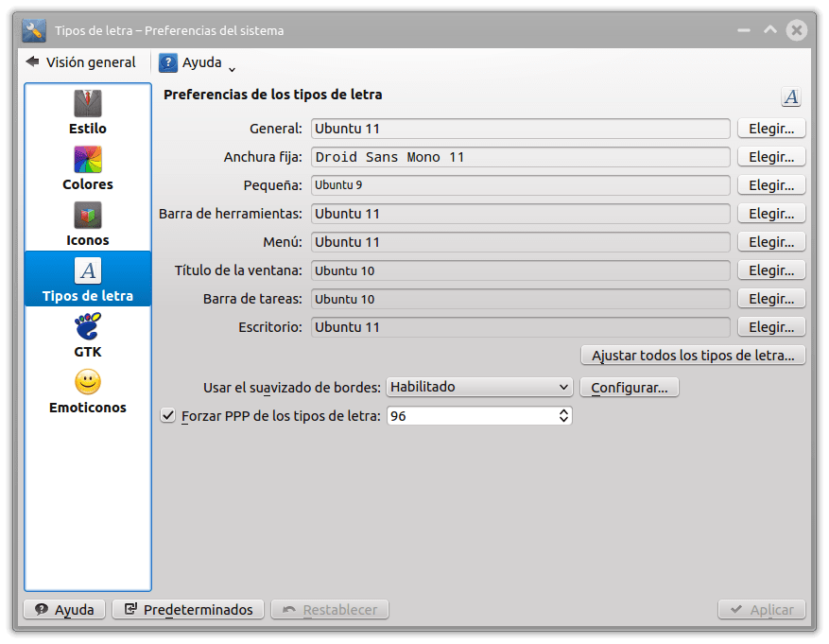Screen dimensions: 829x644
Task: Go back to Visión general
Action: (x=81, y=62)
